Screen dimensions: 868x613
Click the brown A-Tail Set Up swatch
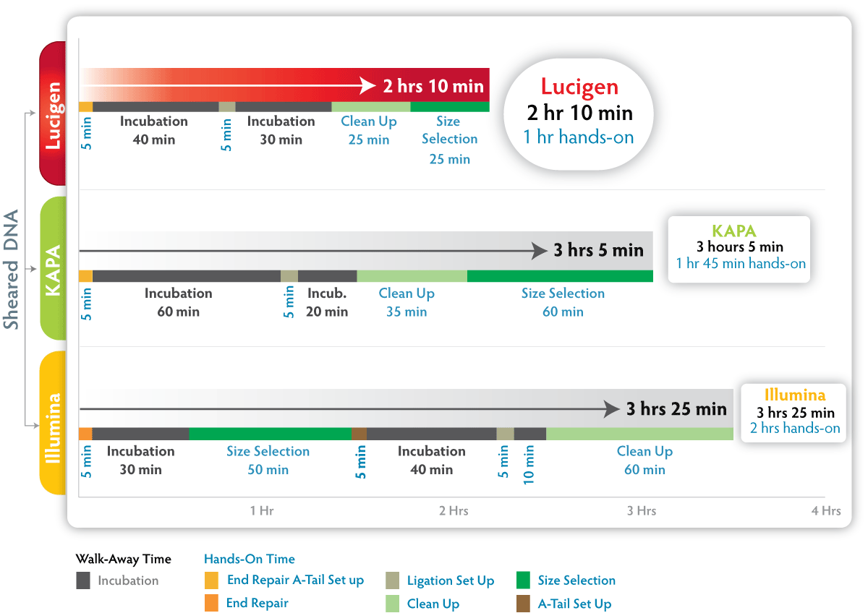click(x=523, y=604)
